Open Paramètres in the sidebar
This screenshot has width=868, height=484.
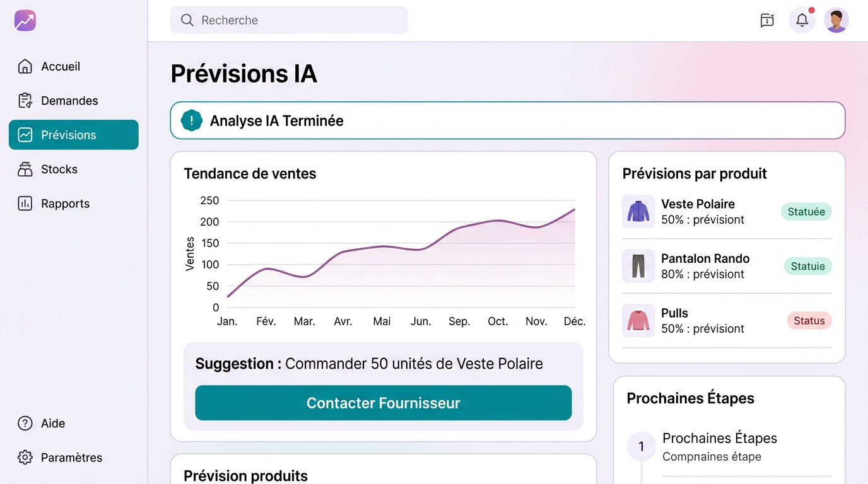pyautogui.click(x=74, y=458)
